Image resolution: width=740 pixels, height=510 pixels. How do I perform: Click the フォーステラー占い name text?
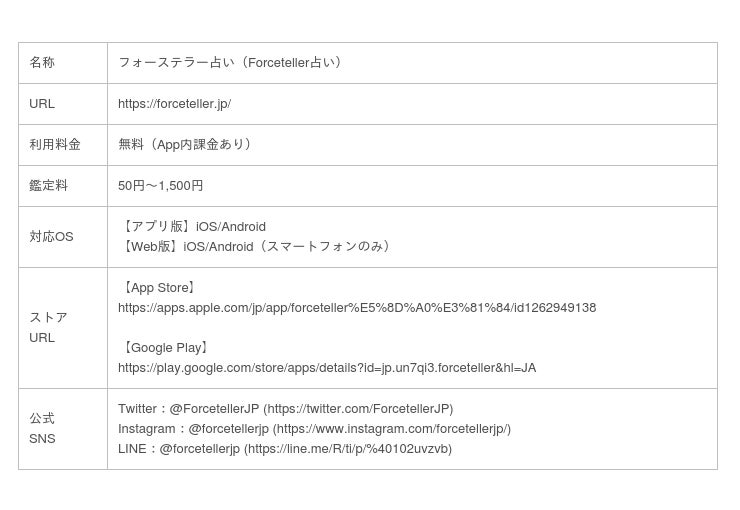pos(232,63)
